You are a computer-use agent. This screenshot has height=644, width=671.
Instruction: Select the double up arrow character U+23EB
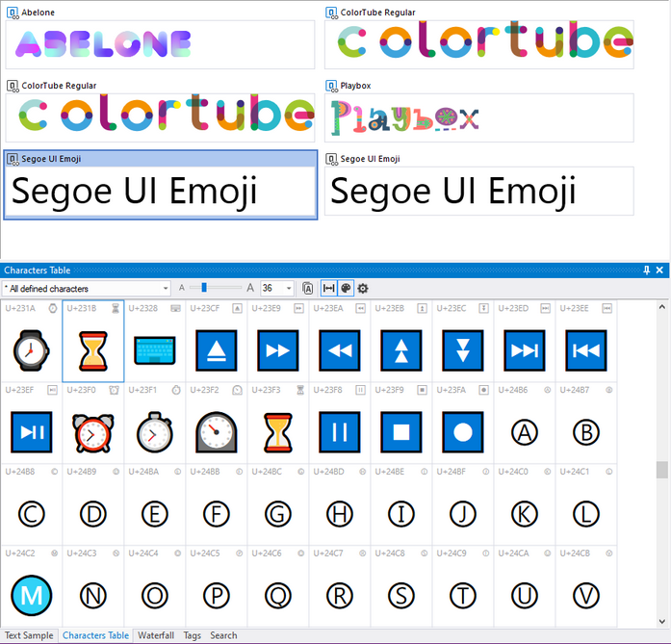pos(401,341)
